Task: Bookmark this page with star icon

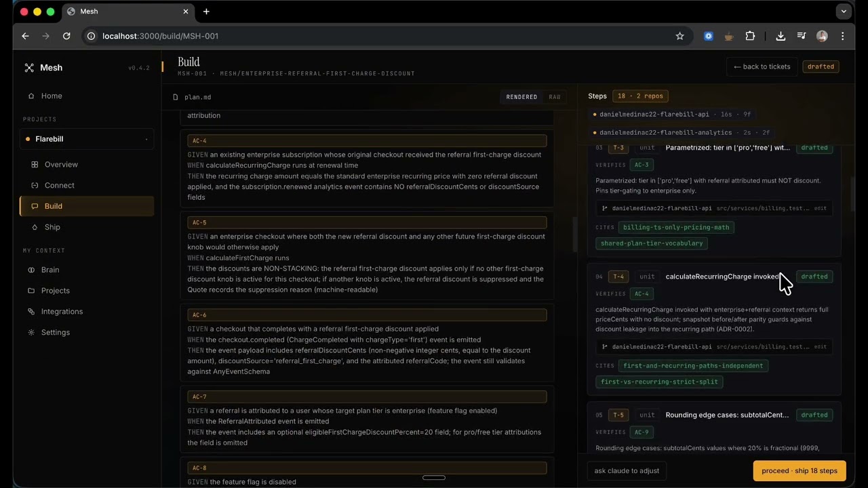Action: point(679,36)
